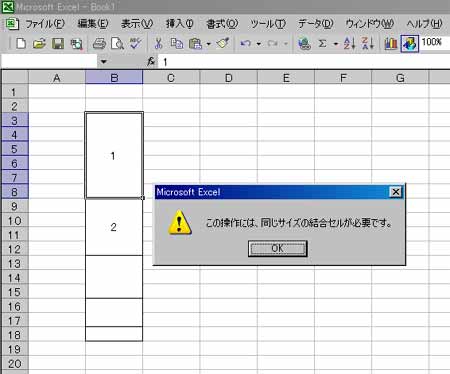The height and width of the screenshot is (374, 450).
Task: Click the formula bar showing 1
Action: click(x=304, y=62)
